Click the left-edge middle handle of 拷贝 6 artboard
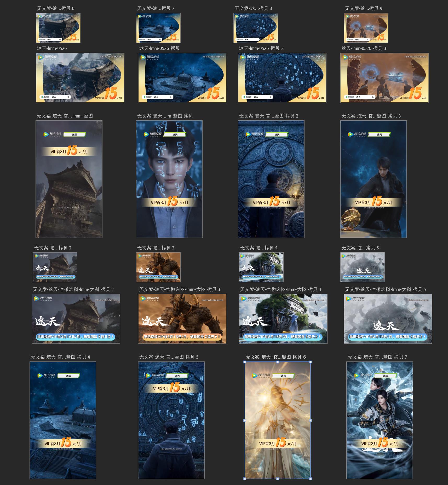Viewport: 448px width, 485px height. (x=244, y=420)
